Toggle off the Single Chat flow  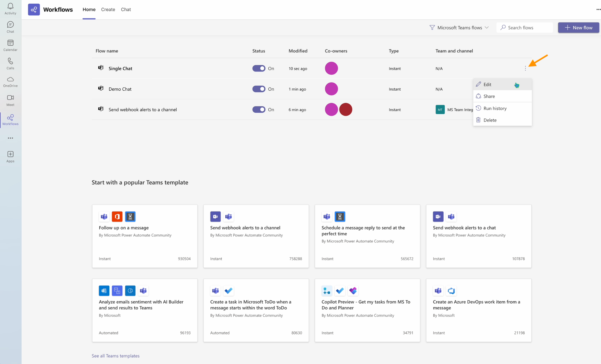click(259, 68)
